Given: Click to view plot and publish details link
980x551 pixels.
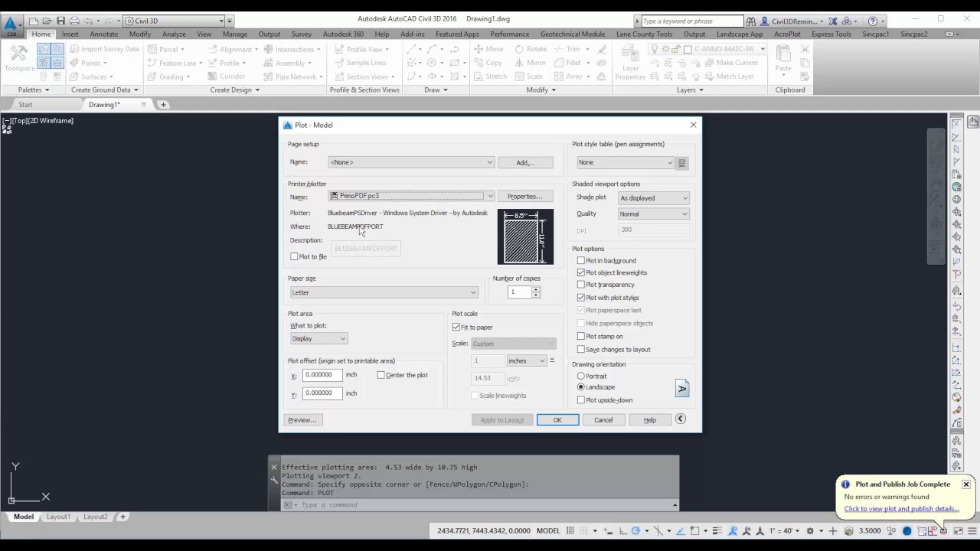Looking at the screenshot, I should coord(901,509).
